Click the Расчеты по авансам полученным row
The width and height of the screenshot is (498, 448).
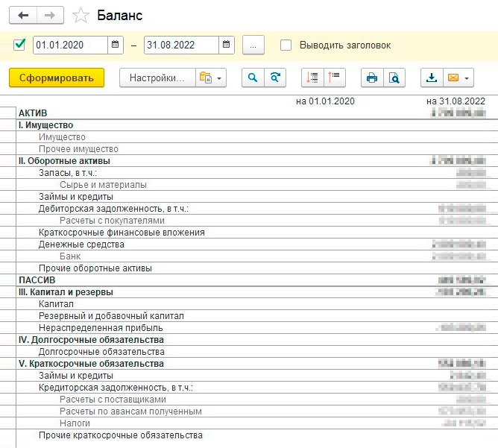click(x=256, y=411)
